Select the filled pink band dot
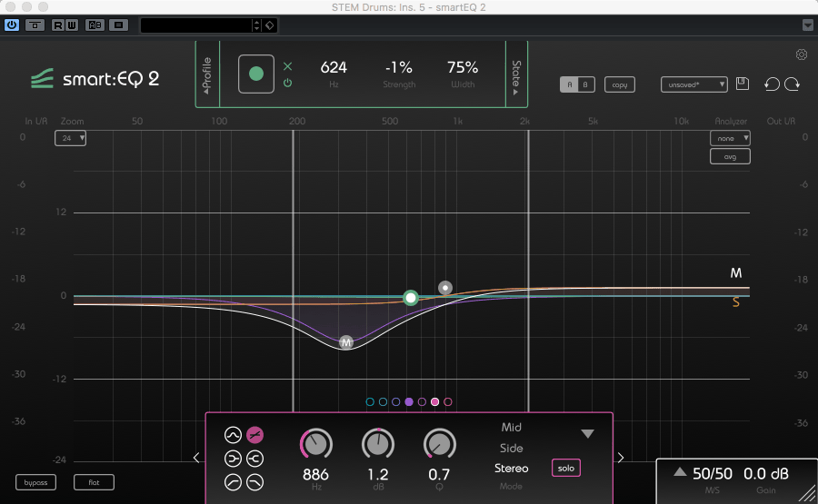Image resolution: width=818 pixels, height=504 pixels. point(434,402)
